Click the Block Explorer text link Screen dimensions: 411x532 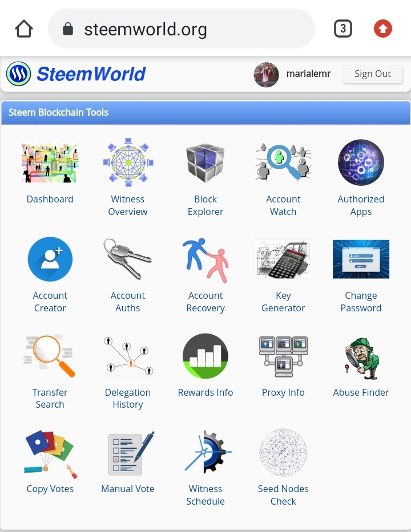pyautogui.click(x=205, y=205)
